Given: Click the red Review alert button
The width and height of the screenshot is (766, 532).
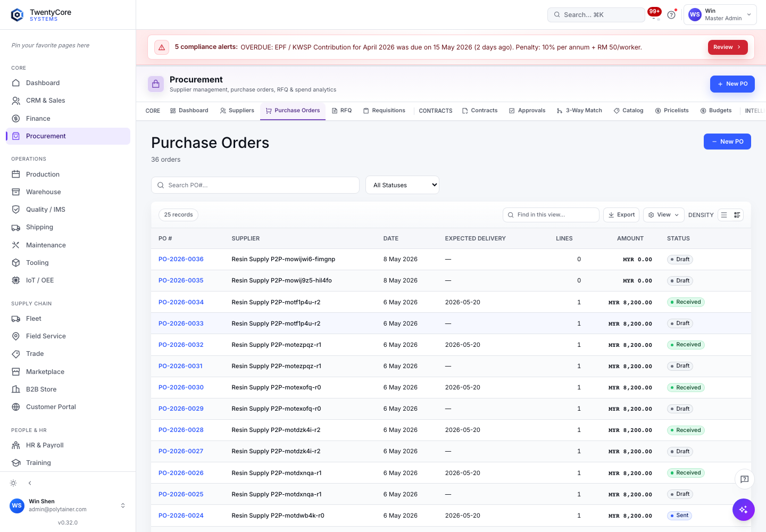Looking at the screenshot, I should (x=728, y=47).
